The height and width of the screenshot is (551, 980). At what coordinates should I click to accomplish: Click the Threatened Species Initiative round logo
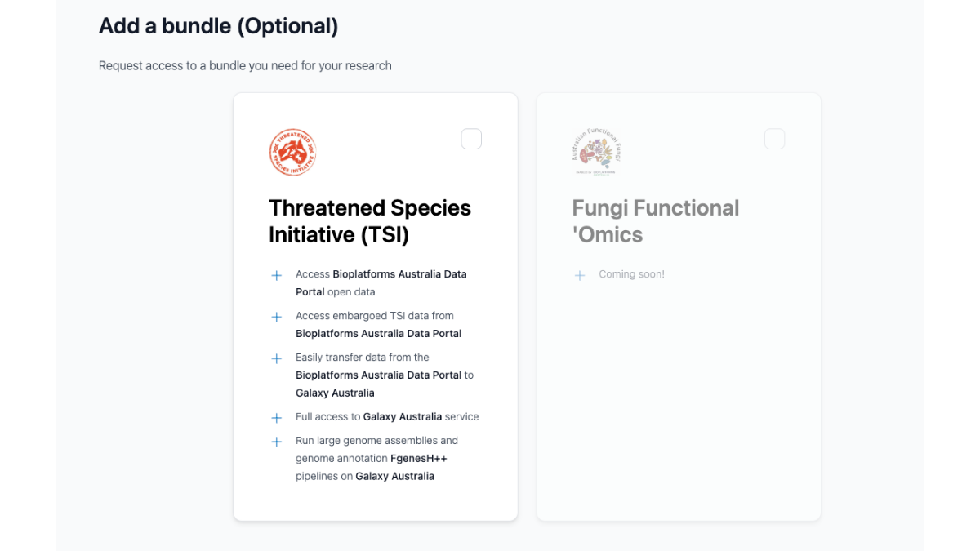pyautogui.click(x=292, y=153)
